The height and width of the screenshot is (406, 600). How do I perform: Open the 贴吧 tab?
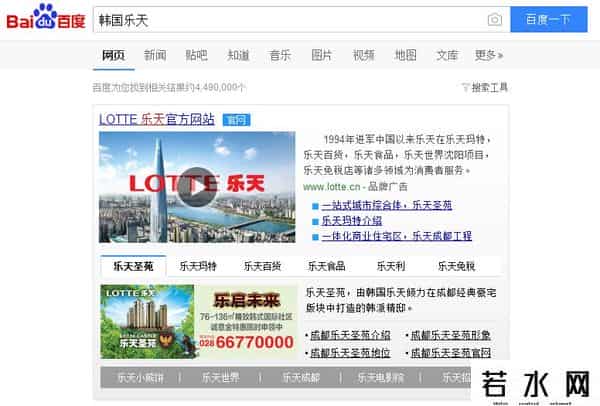[196, 55]
